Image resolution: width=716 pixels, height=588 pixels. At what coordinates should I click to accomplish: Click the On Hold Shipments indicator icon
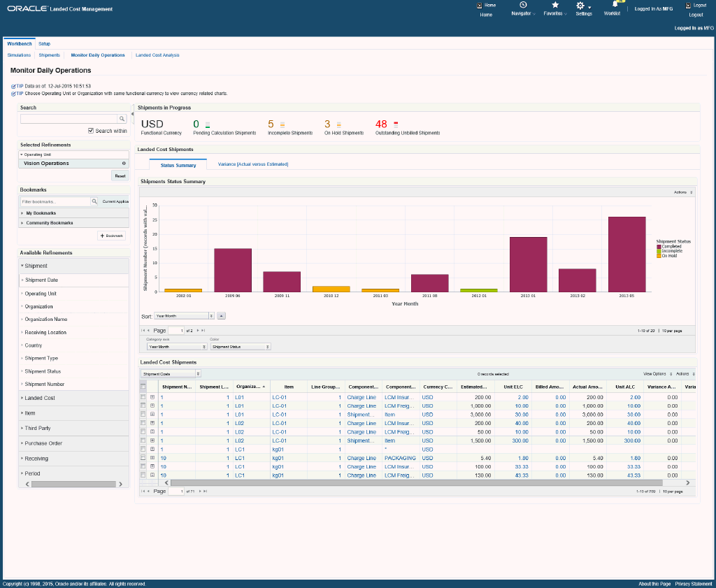tap(339, 124)
